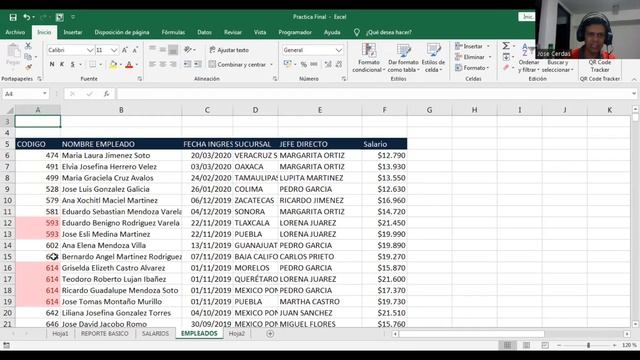
Task: Align text left in the cell
Action: (x=152, y=64)
